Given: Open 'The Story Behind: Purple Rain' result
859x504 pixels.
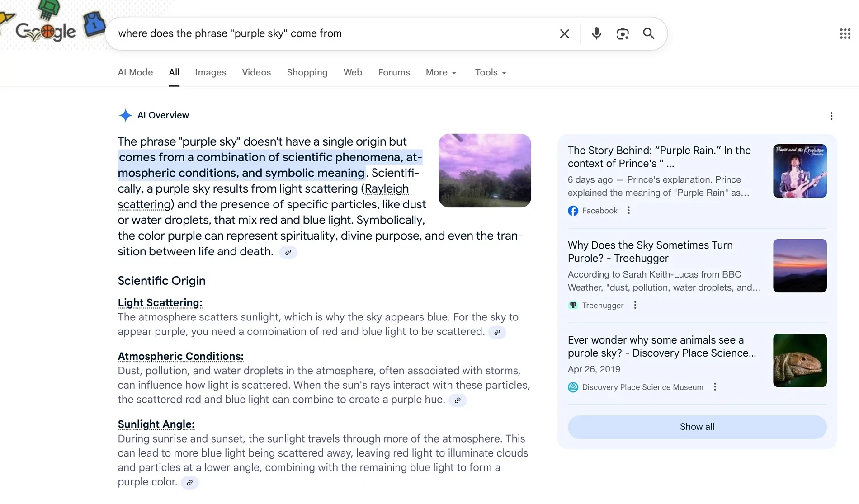Looking at the screenshot, I should click(659, 157).
